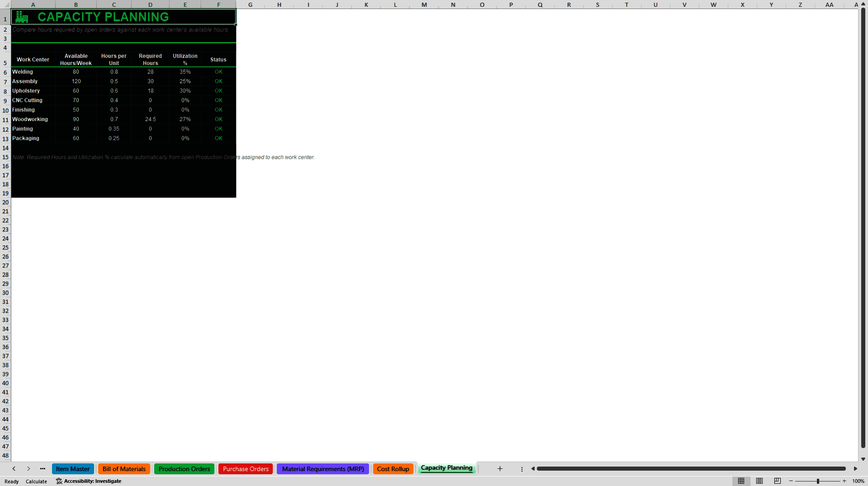Add a new sheet with plus button
Viewport: 868px width, 486px height.
click(x=500, y=469)
